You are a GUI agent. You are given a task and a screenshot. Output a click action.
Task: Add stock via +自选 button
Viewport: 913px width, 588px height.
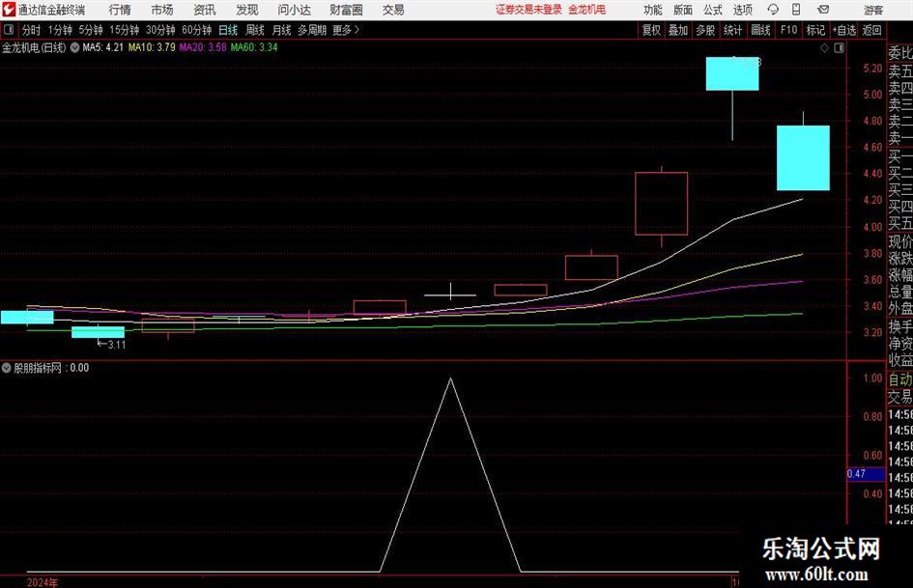point(843,30)
